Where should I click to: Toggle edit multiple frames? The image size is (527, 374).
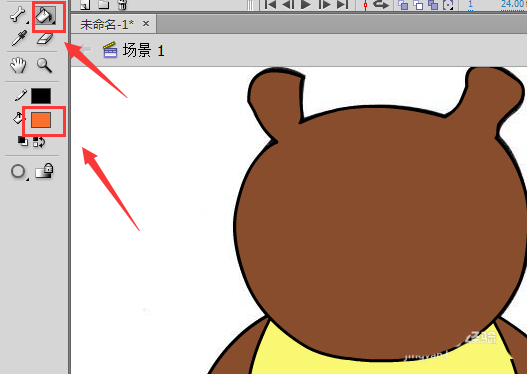coord(433,4)
